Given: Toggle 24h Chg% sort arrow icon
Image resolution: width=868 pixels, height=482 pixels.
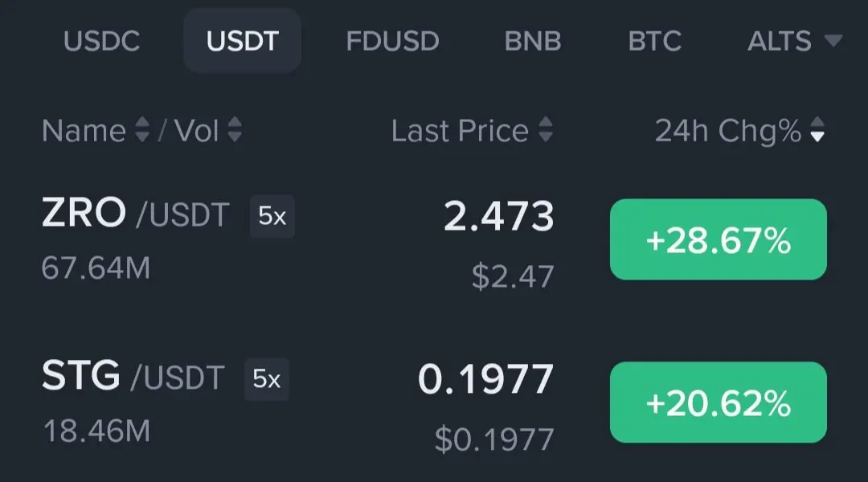Looking at the screenshot, I should point(817,129).
